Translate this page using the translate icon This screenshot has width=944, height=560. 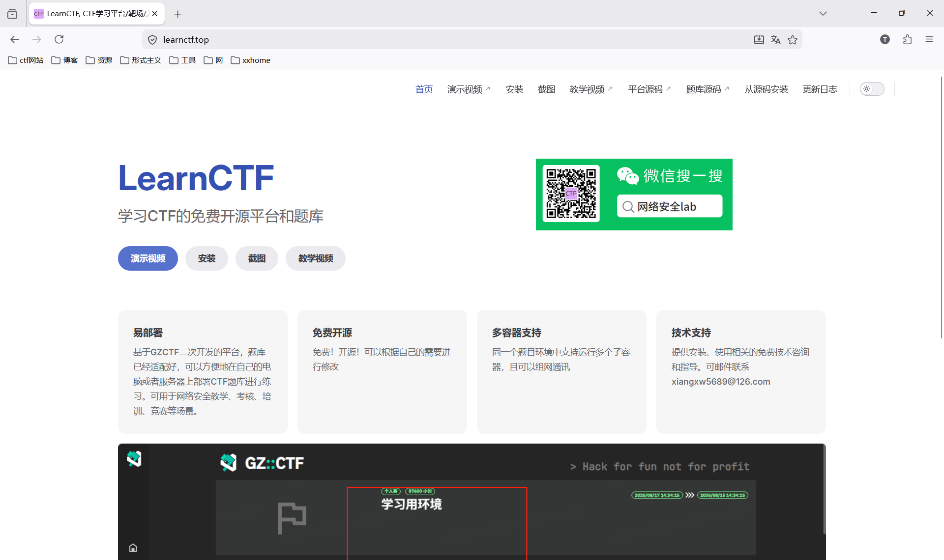pos(776,40)
